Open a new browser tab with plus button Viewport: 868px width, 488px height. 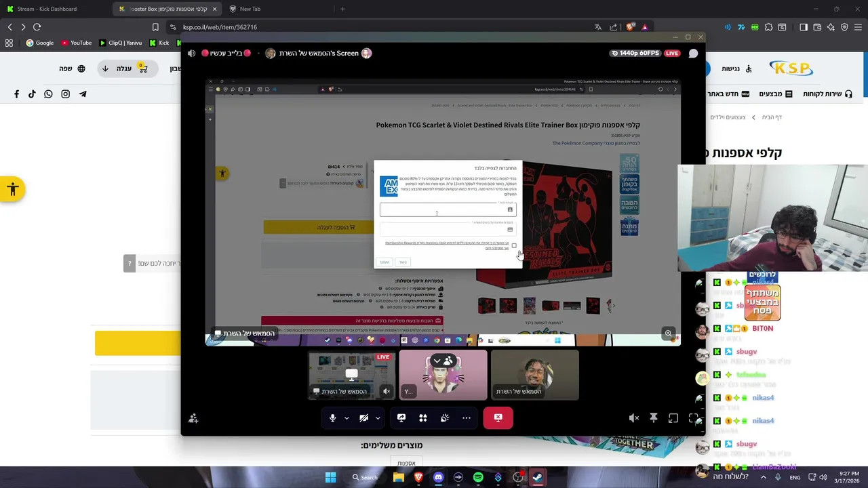point(342,9)
